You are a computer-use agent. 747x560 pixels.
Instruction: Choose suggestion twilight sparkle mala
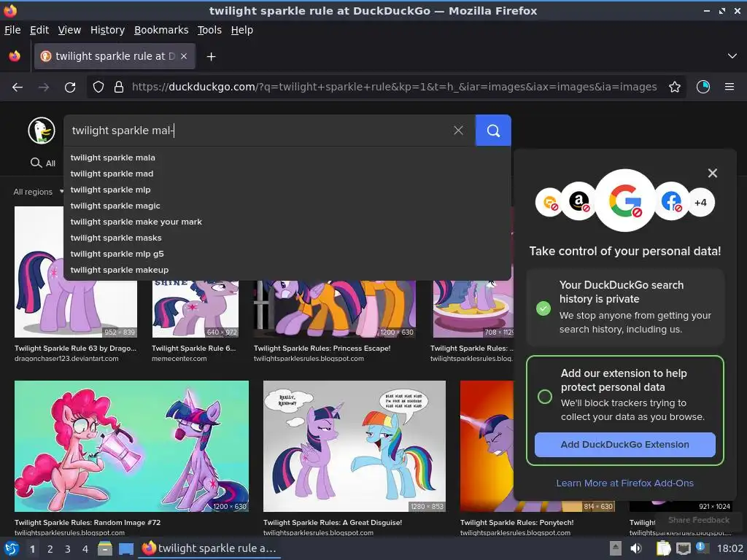[x=287, y=157]
